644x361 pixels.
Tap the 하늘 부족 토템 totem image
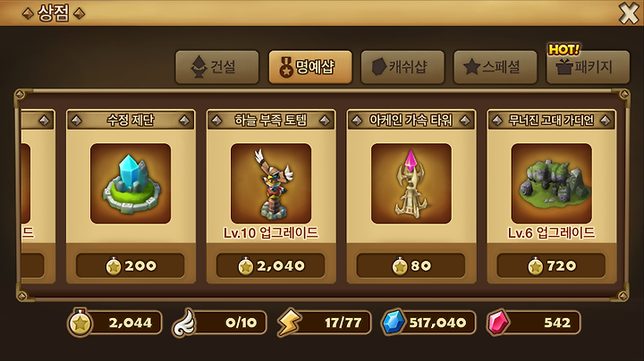(271, 183)
